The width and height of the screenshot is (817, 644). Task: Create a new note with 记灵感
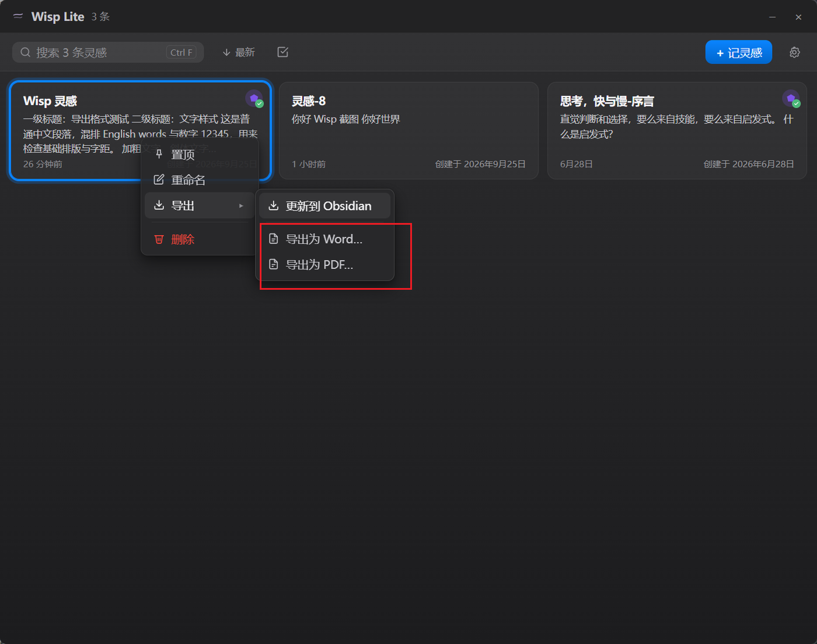pos(739,52)
